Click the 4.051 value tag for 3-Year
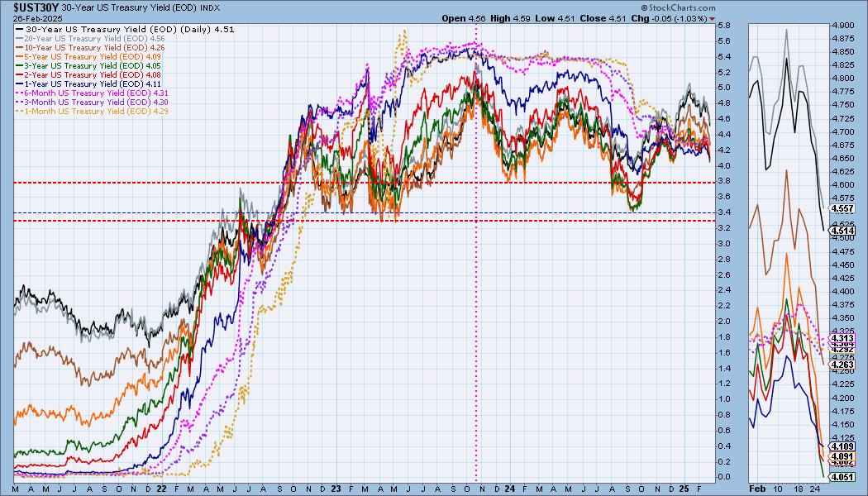 coord(842,477)
